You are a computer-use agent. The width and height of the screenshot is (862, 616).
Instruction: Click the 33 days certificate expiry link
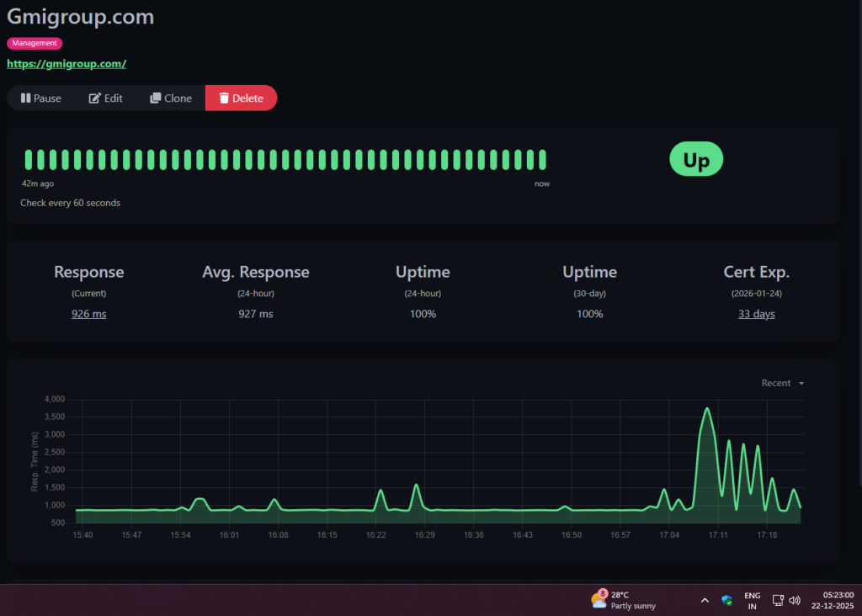pos(756,314)
